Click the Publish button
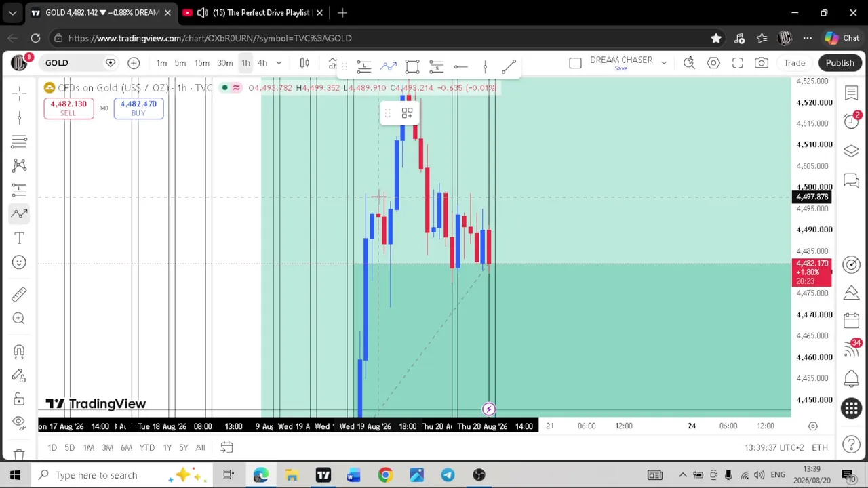Viewport: 868px width, 488px height. pyautogui.click(x=840, y=63)
